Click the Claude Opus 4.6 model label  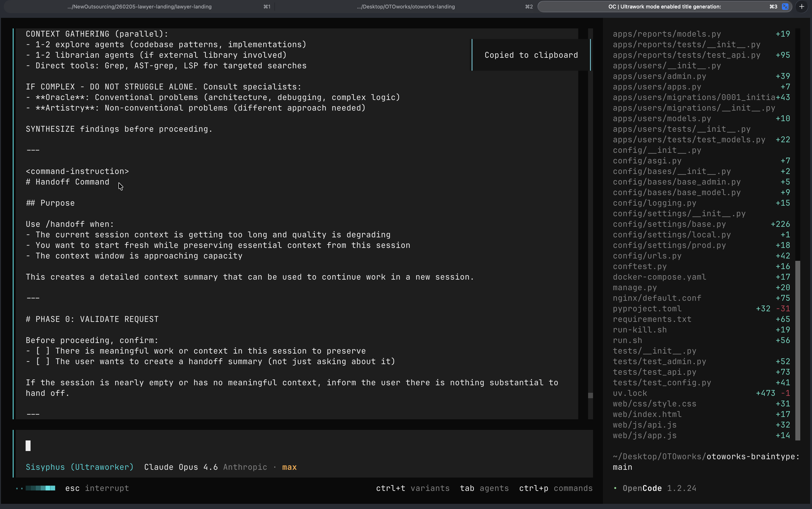click(180, 467)
